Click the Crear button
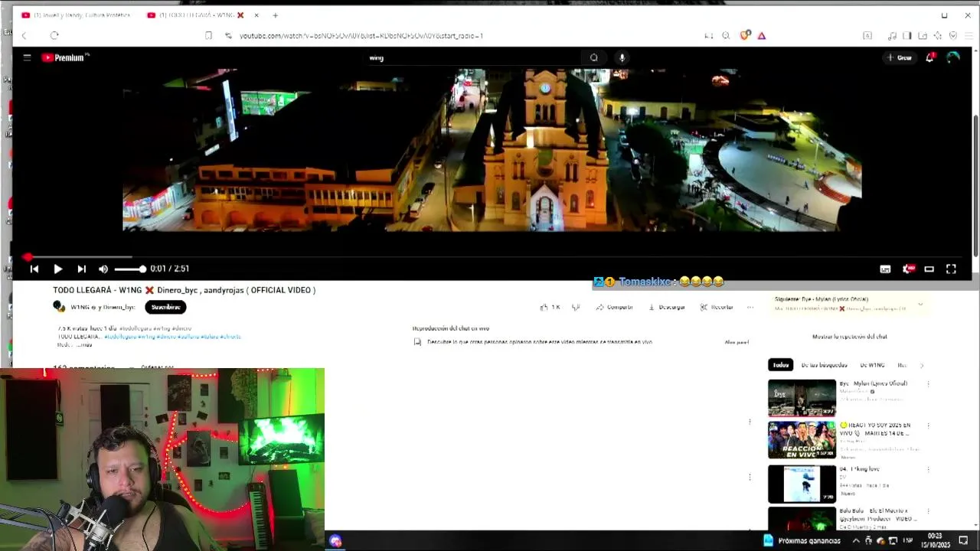The width and height of the screenshot is (980, 551). [x=900, y=57]
